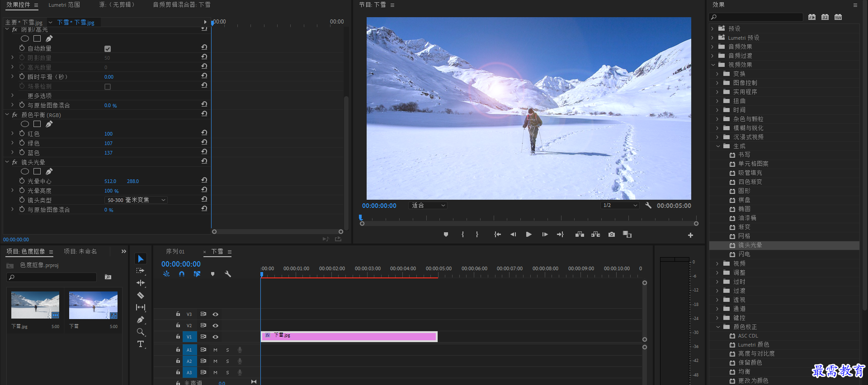Screen dimensions: 868x385
Task: Select the Selection arrow tool
Action: point(141,258)
